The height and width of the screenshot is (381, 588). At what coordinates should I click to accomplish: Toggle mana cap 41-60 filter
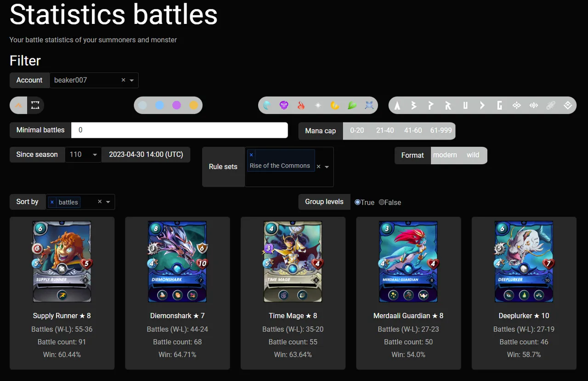tap(413, 130)
